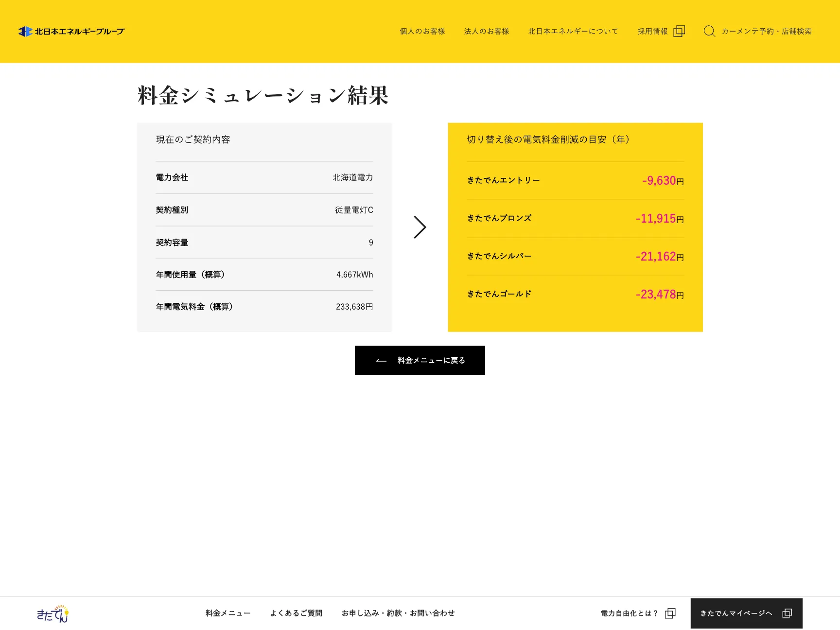The height and width of the screenshot is (630, 840).
Task: Click external link icon beside 採用情報
Action: tap(679, 32)
